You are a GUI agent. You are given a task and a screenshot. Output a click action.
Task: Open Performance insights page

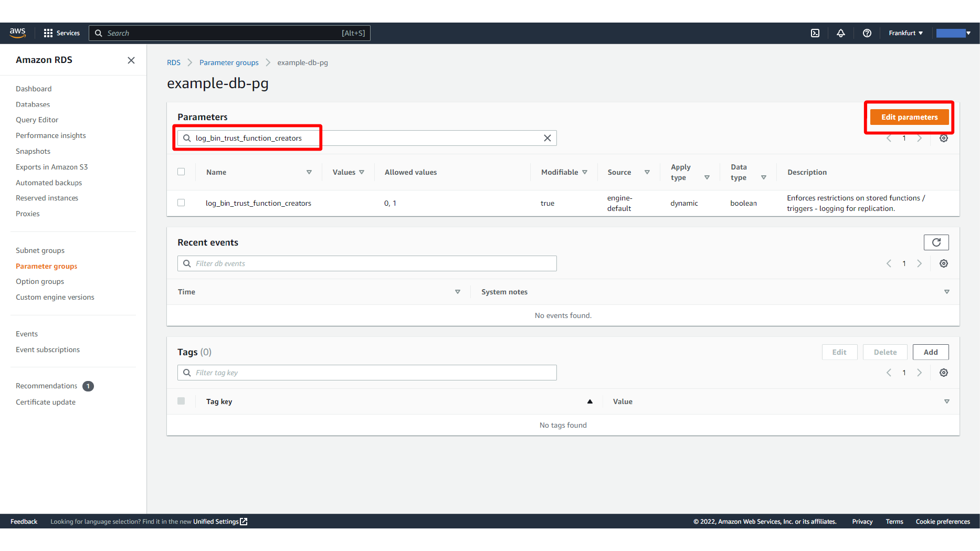click(51, 135)
